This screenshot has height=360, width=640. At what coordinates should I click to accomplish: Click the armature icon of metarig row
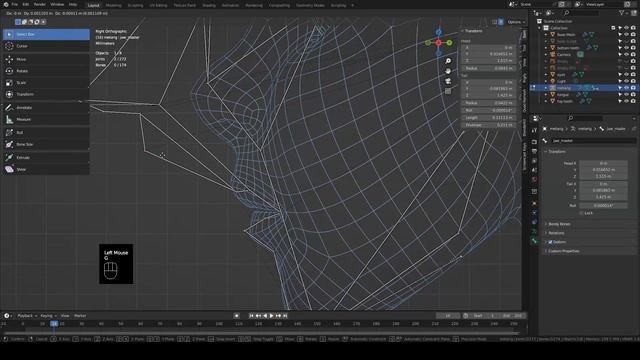[x=553, y=88]
